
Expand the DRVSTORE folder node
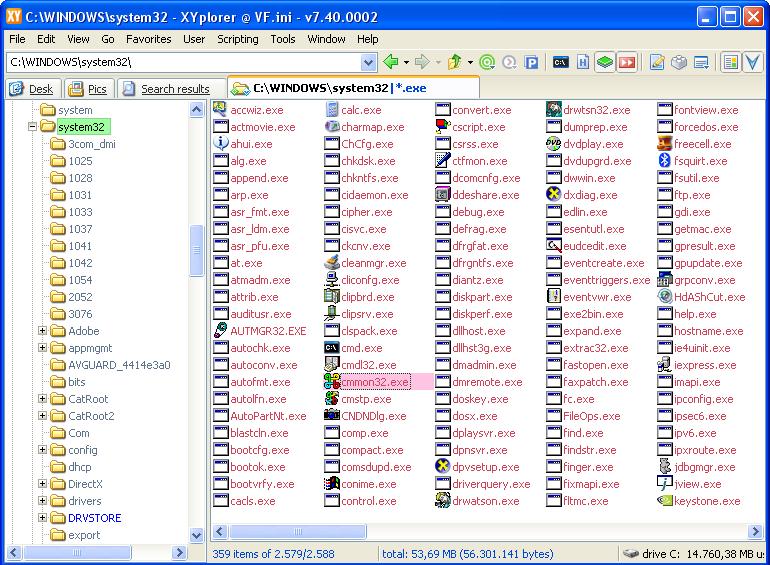(42, 518)
